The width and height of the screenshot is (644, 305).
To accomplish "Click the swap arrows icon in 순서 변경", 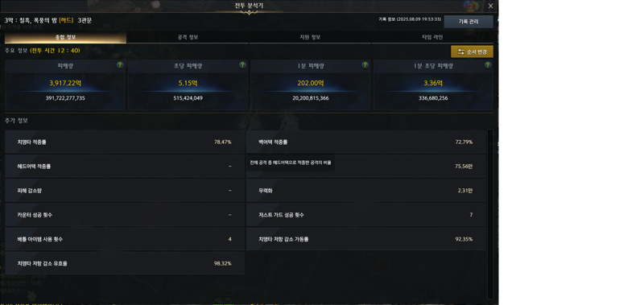I will point(460,52).
